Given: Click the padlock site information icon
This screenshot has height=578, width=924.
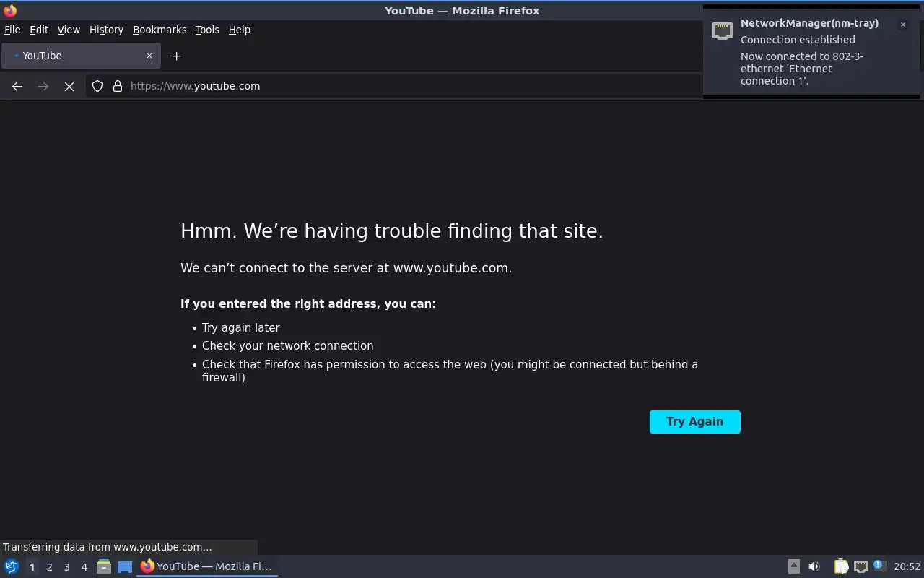Looking at the screenshot, I should (x=118, y=86).
